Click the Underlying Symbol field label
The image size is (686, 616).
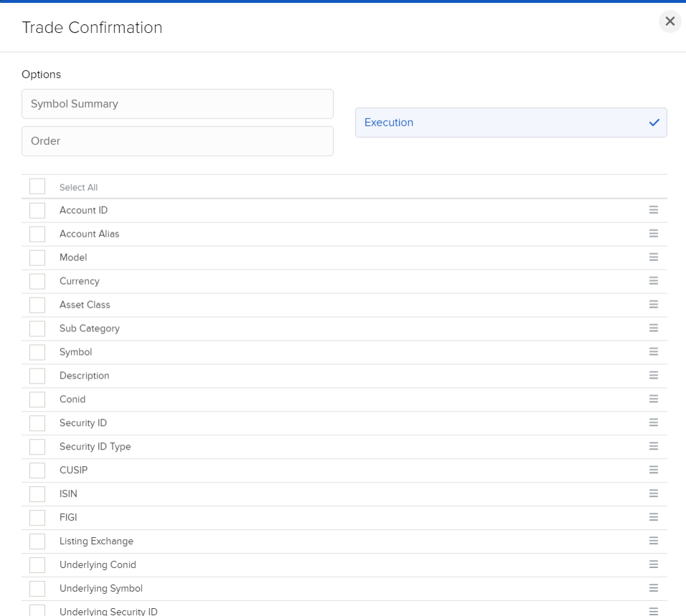click(x=101, y=588)
